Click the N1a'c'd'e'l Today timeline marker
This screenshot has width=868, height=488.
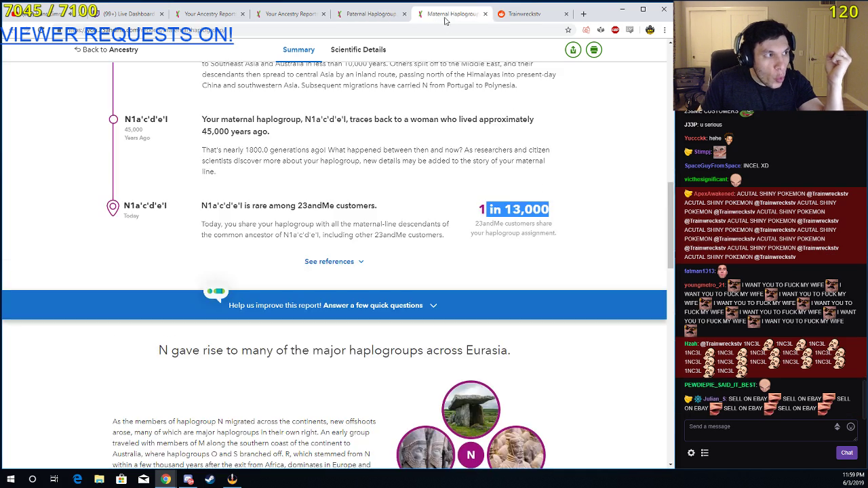[x=113, y=207]
